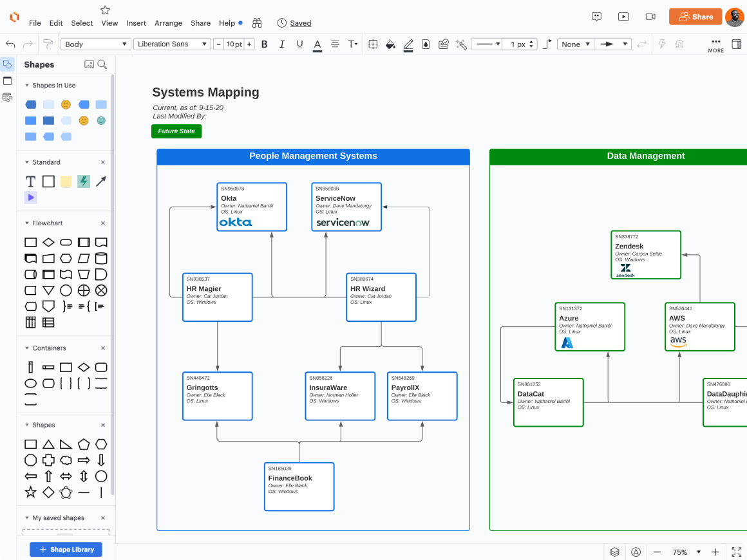Click the video camera icon near Share

click(x=650, y=16)
